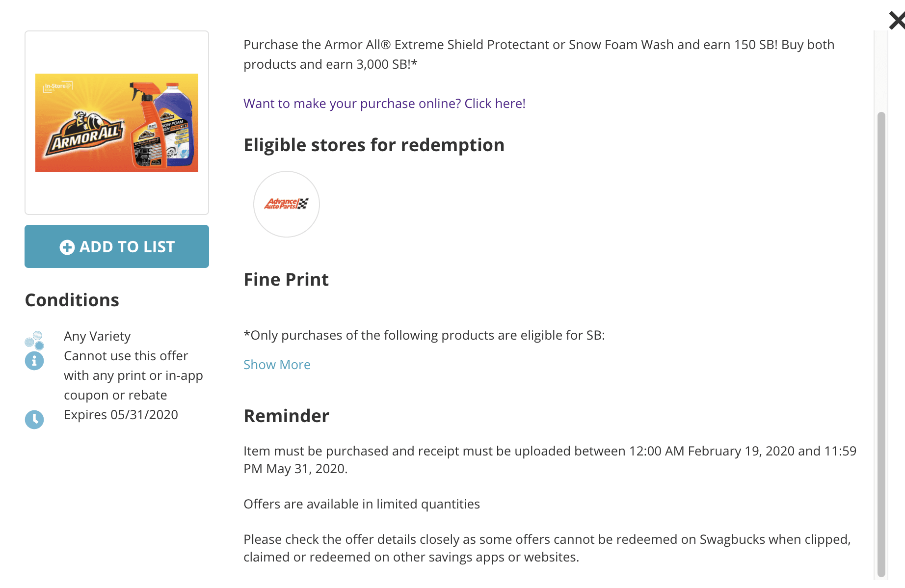Click the Expires 05/31/2020 text
905x588 pixels.
(121, 415)
